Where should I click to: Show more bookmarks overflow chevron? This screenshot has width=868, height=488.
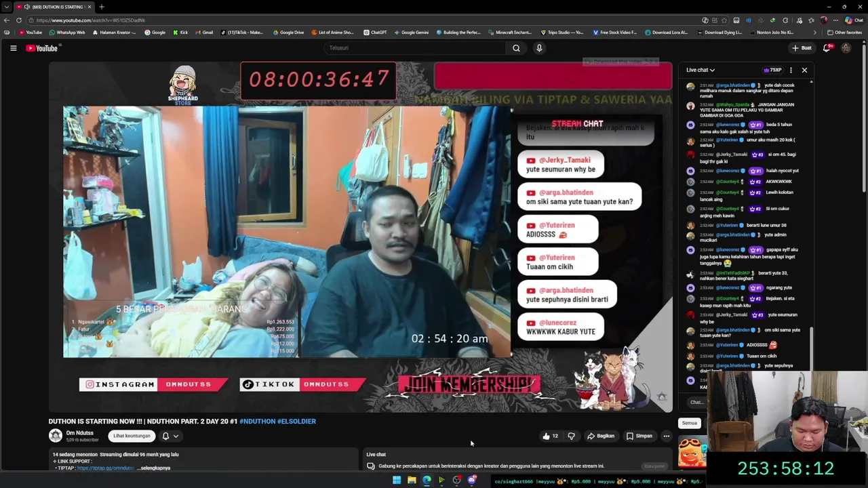(815, 33)
